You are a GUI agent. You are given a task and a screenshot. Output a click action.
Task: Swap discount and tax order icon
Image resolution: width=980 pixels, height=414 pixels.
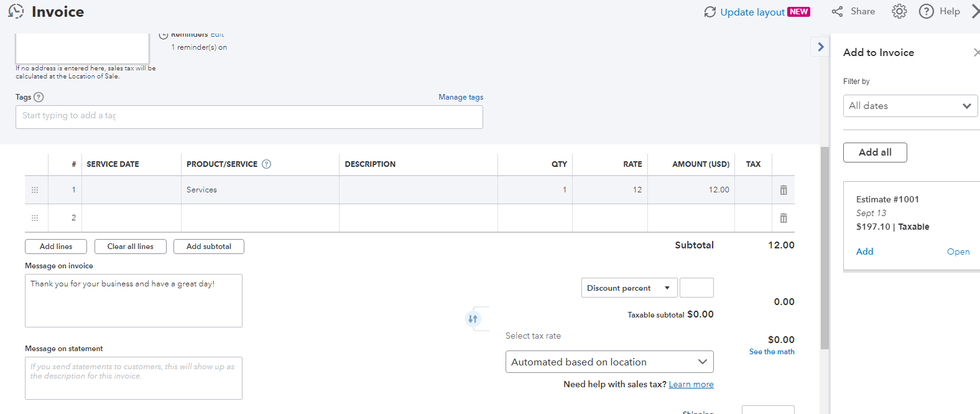click(x=473, y=319)
